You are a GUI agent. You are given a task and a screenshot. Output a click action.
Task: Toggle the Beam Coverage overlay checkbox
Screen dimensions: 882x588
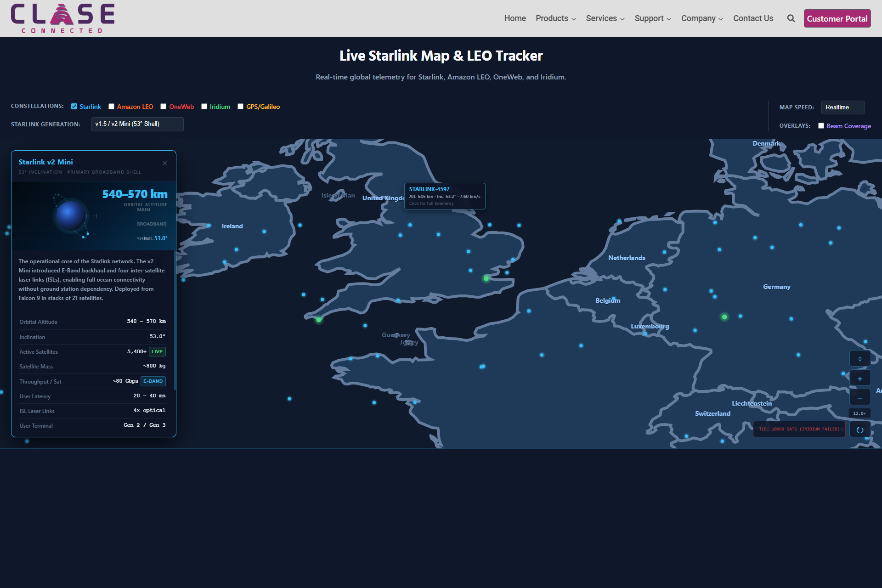(821, 126)
